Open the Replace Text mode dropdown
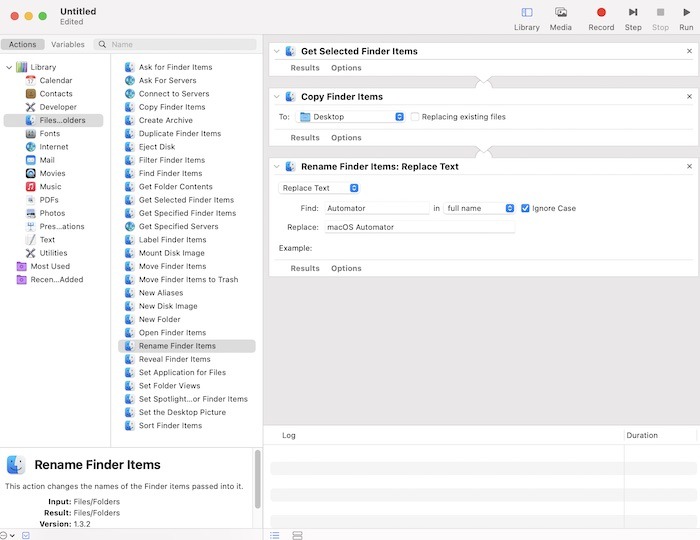Viewport: 700px width, 540px height. click(319, 188)
